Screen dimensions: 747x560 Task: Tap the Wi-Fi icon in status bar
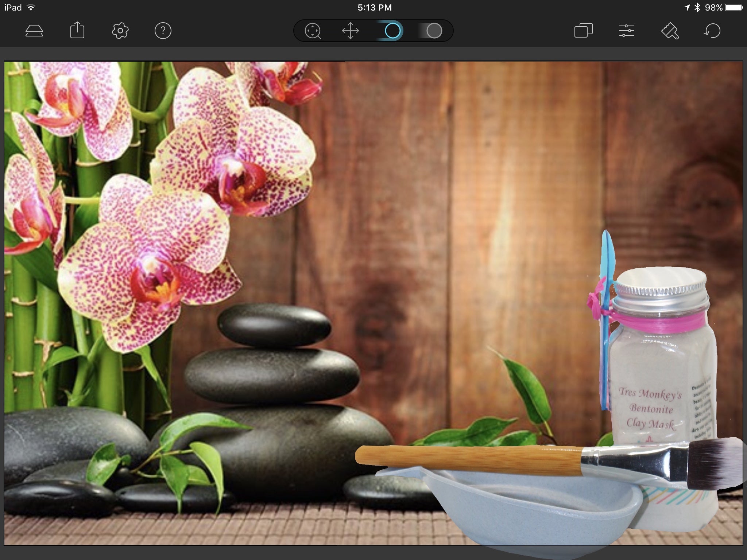[x=31, y=8]
